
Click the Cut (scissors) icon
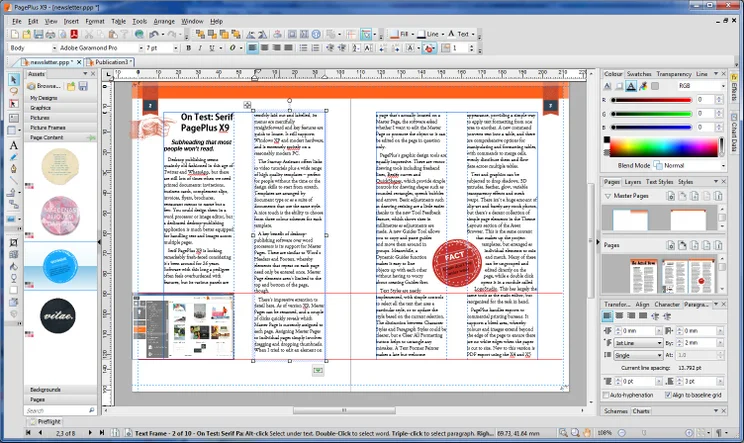[x=89, y=34]
